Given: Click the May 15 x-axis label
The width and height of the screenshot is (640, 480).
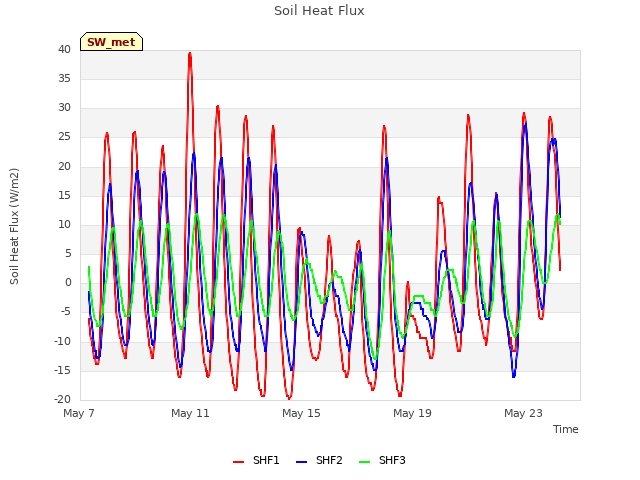Looking at the screenshot, I should click(301, 413).
